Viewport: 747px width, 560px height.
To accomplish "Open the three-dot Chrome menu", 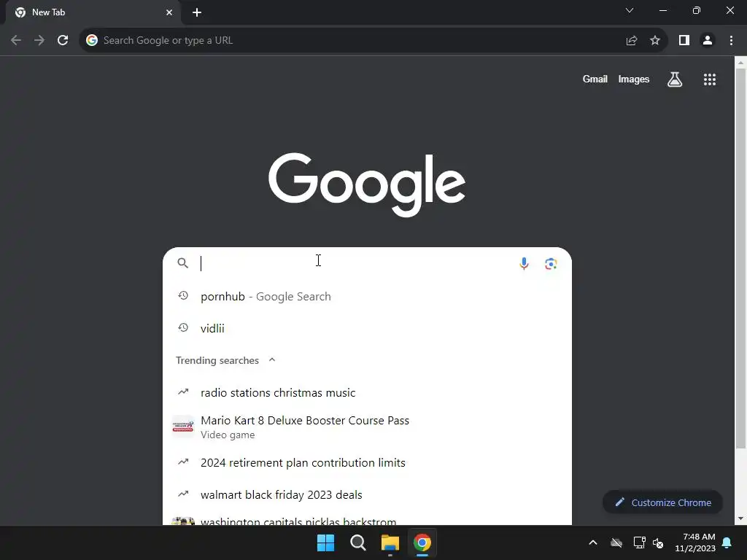I will 731,41.
